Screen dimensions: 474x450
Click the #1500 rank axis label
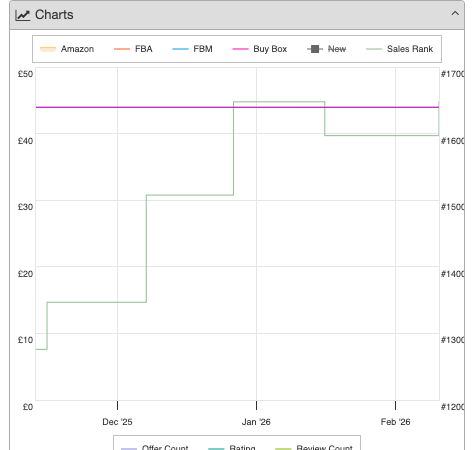pos(452,207)
